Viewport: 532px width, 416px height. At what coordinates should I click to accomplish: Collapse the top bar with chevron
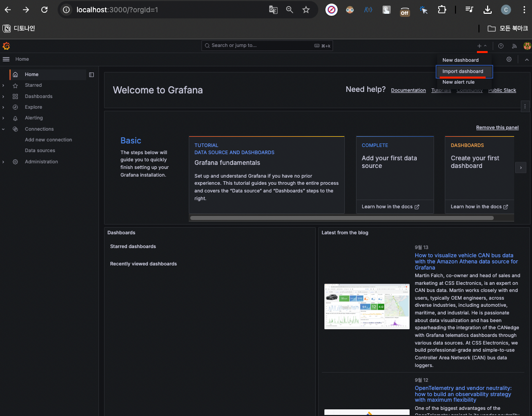526,59
